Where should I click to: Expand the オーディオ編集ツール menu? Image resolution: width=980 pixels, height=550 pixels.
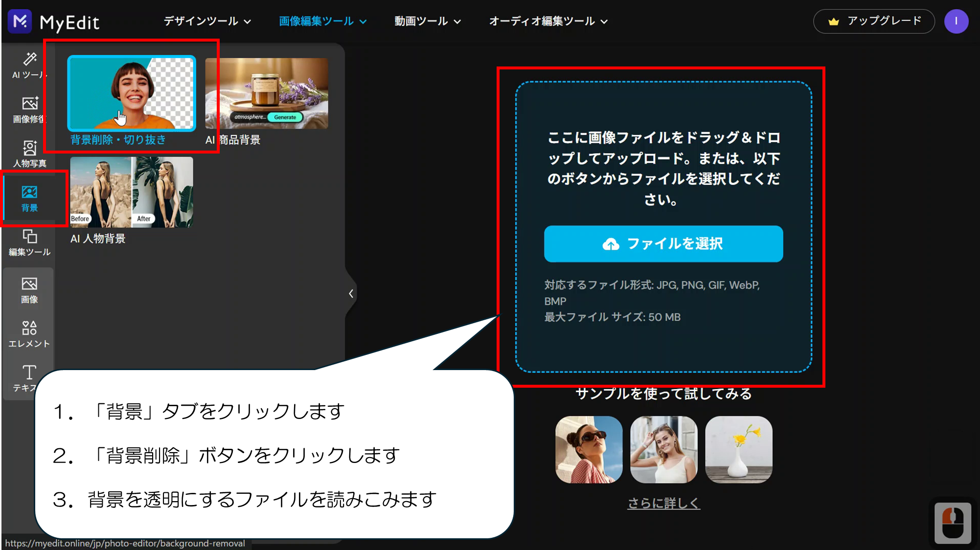click(x=548, y=22)
